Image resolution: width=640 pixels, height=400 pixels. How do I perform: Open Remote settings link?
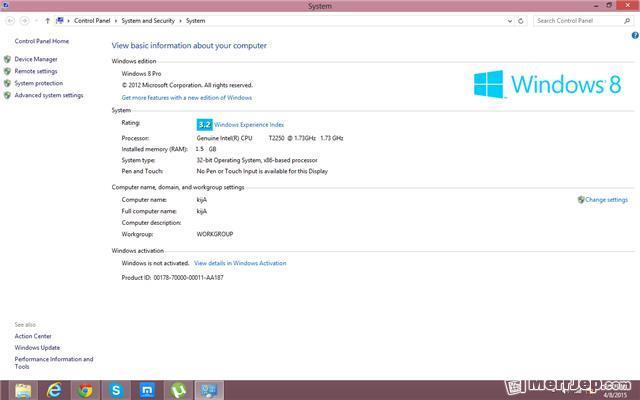(36, 71)
